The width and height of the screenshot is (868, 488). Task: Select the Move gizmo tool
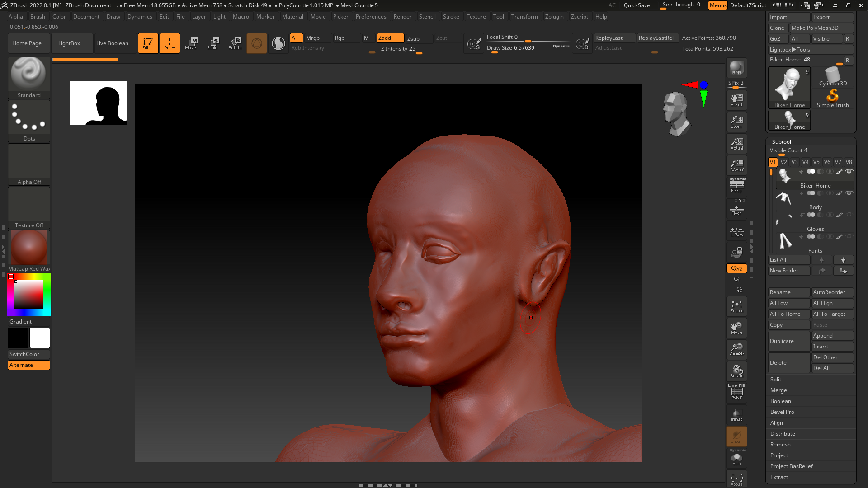tap(190, 43)
